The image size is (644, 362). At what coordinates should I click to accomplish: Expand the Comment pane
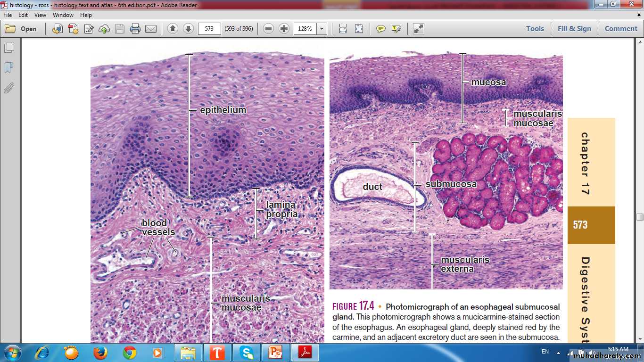(621, 29)
